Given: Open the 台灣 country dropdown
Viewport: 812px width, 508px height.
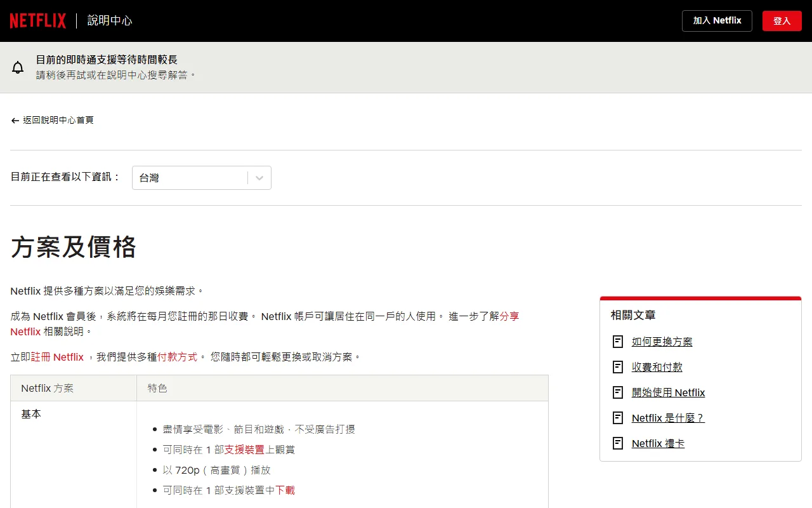Looking at the screenshot, I should (202, 178).
